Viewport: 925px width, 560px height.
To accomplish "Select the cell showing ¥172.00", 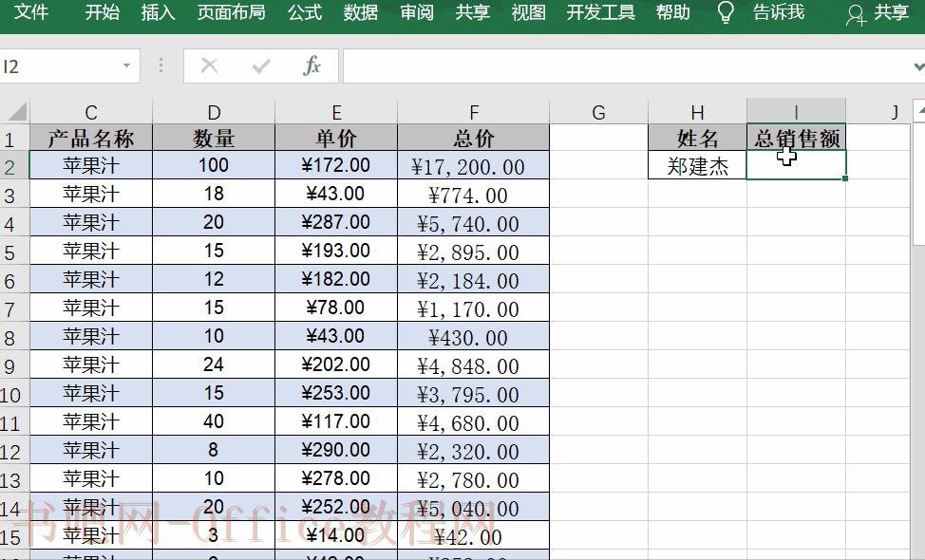I will coord(336,165).
